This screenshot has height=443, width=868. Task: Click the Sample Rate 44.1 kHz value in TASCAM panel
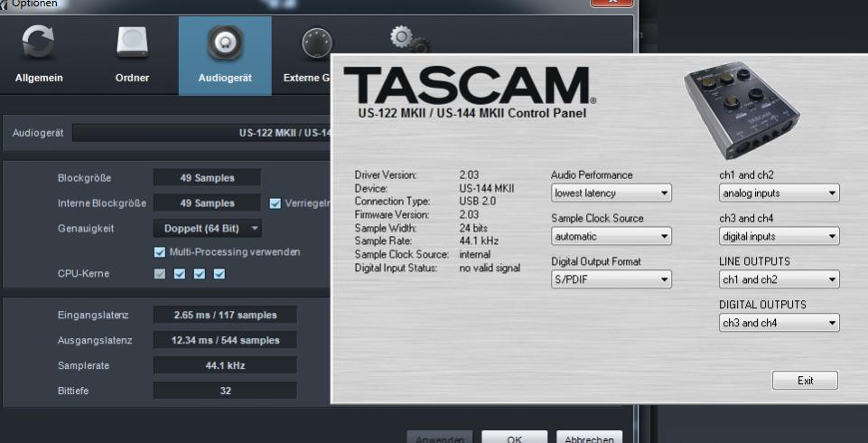479,241
